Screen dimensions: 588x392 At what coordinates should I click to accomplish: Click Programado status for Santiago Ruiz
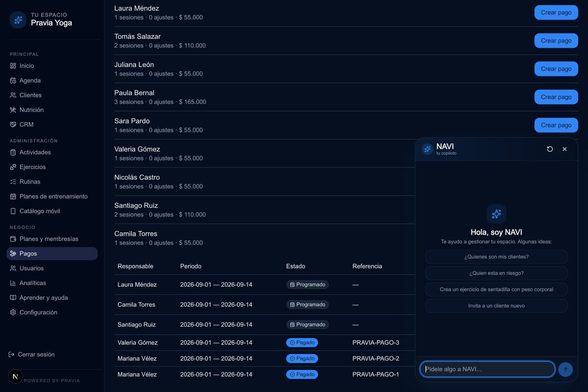pos(307,325)
